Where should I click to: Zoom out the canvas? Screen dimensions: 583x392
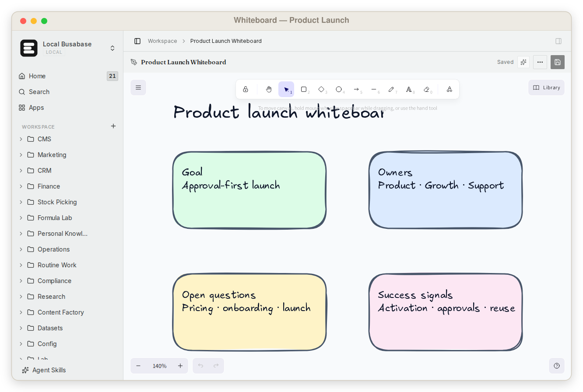(x=138, y=366)
